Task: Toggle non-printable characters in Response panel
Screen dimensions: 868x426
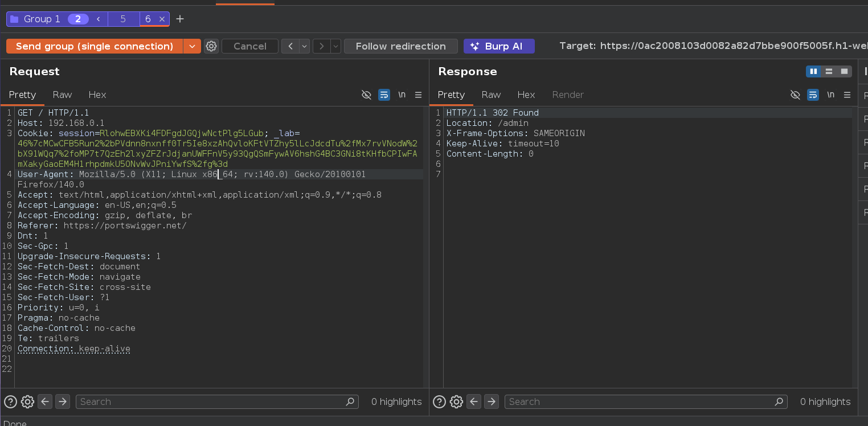Action: [x=830, y=95]
